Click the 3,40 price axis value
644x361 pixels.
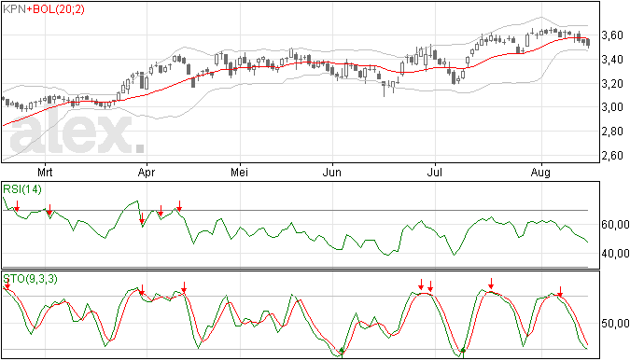612,60
